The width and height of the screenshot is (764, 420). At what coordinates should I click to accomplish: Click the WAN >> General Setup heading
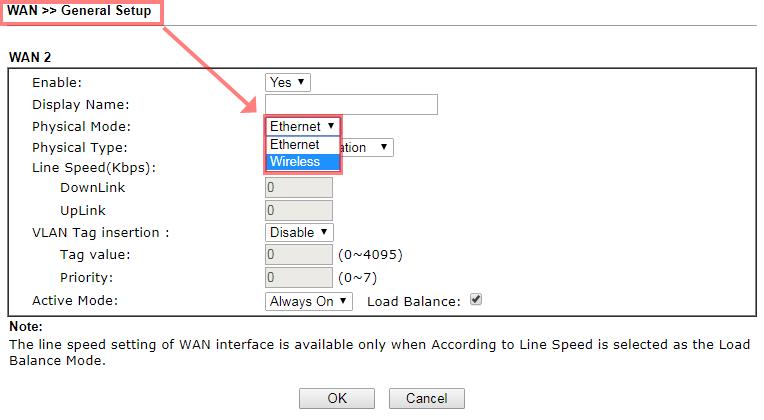pyautogui.click(x=79, y=12)
